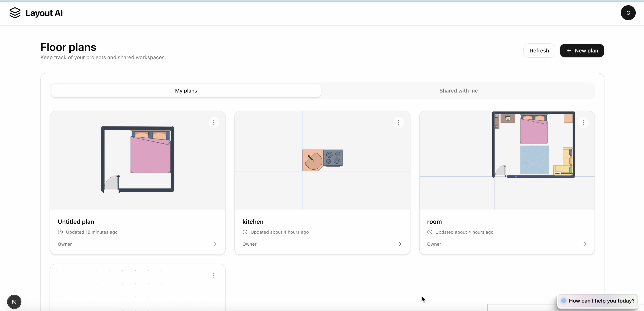
Task: Open the room plan thumbnail
Action: pyautogui.click(x=507, y=160)
